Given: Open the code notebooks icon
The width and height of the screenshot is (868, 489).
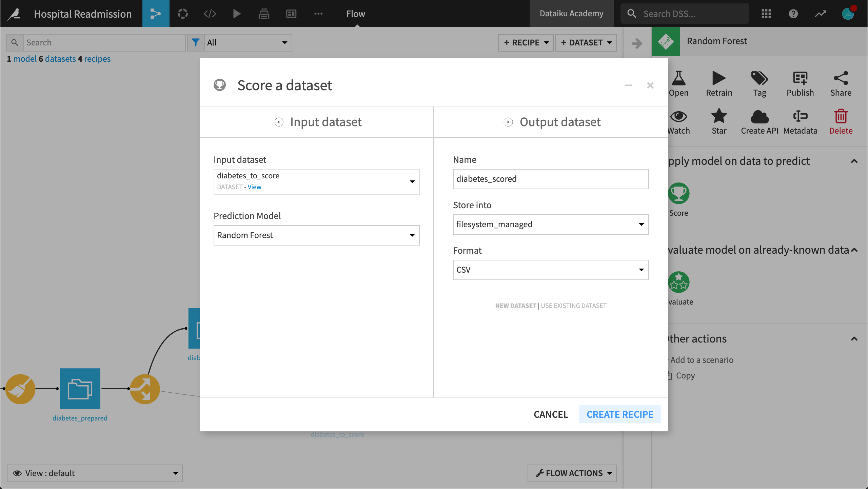Looking at the screenshot, I should pyautogui.click(x=210, y=14).
